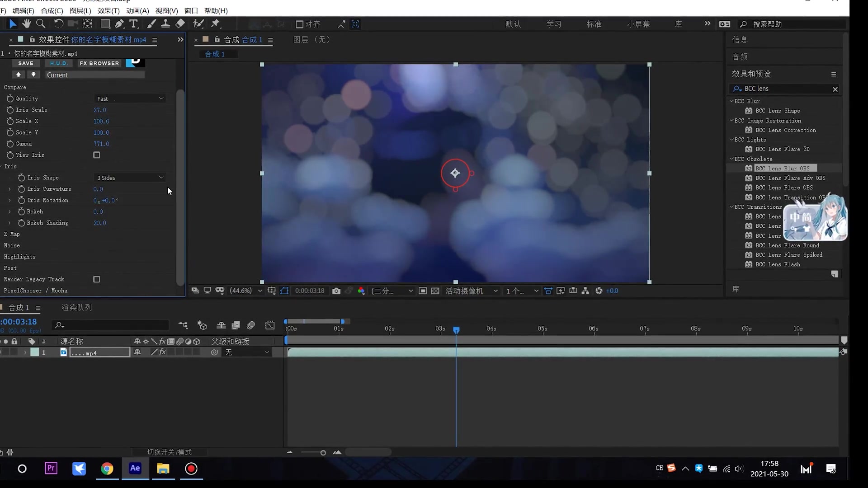Open the 动画(A) menu

pyautogui.click(x=137, y=10)
